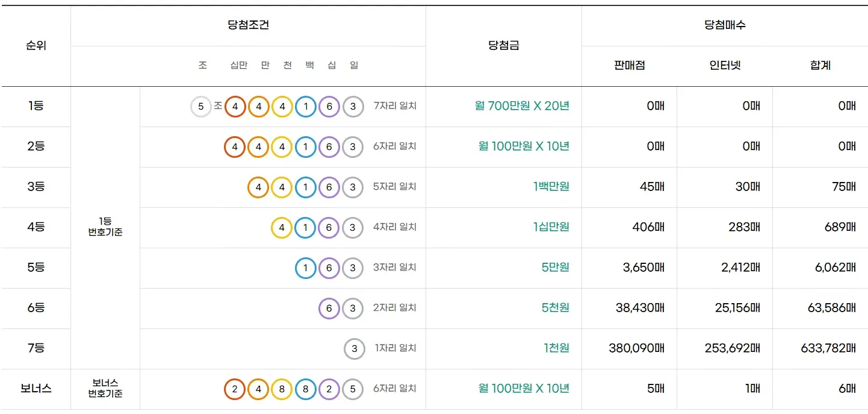Image resolution: width=868 pixels, height=414 pixels.
Task: Click the gray 조 ball 5 in 1등 row
Action: [x=201, y=107]
